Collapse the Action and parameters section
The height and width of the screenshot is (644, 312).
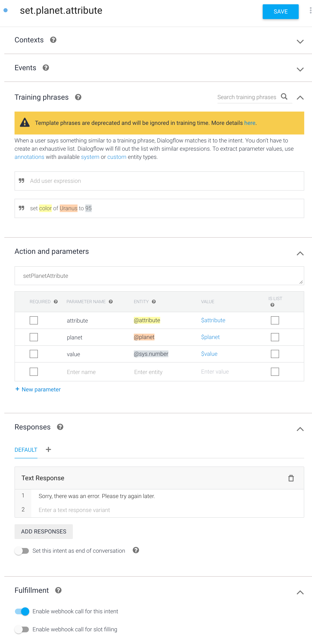[300, 253]
